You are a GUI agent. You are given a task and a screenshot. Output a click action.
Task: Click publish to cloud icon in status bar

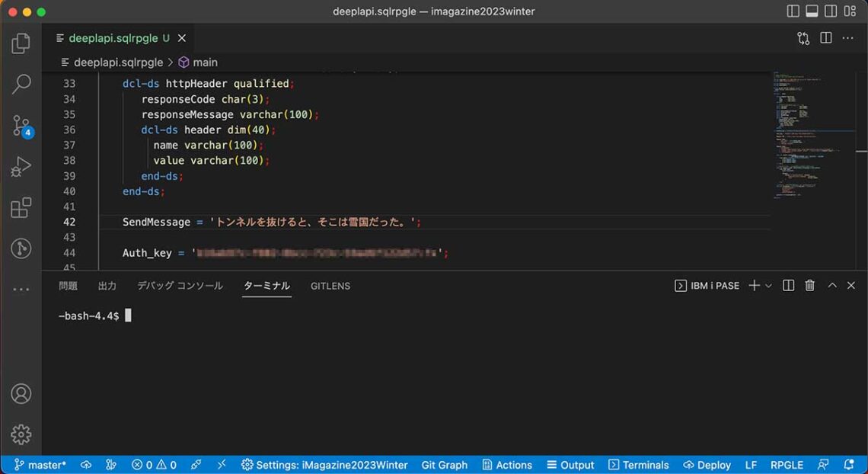point(86,465)
